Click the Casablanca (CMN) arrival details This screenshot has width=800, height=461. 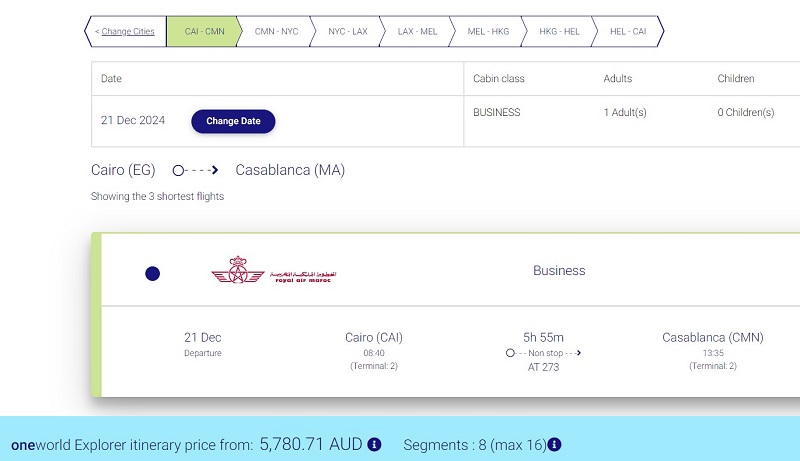point(713,351)
